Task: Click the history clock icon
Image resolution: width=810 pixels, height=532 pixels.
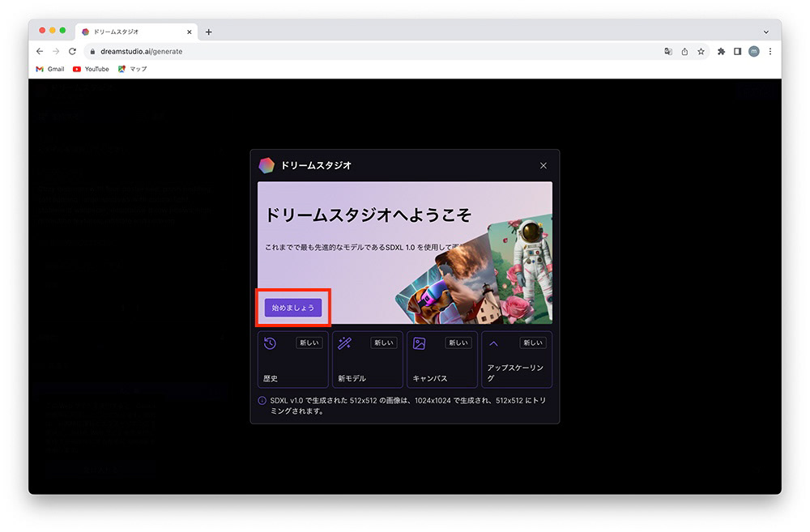Action: point(270,343)
